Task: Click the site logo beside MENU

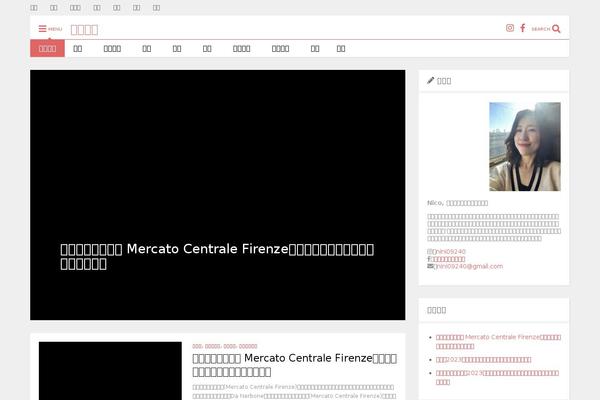Action: [x=84, y=29]
